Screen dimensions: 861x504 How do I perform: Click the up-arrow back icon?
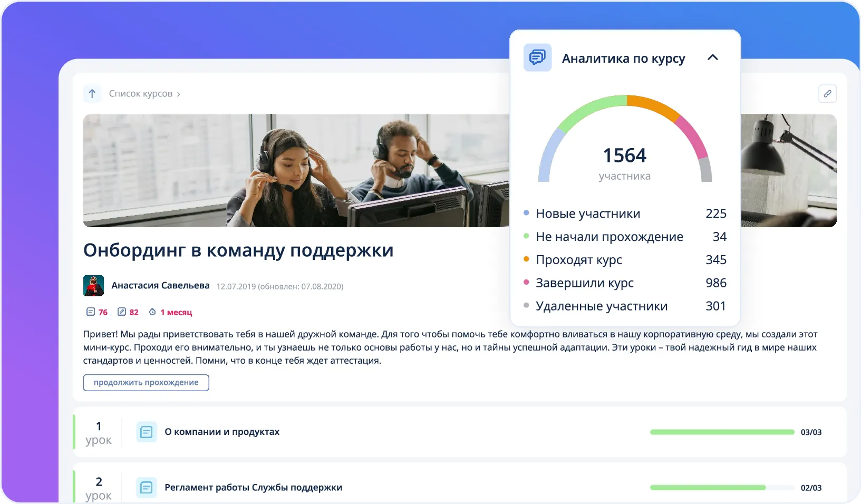click(92, 94)
